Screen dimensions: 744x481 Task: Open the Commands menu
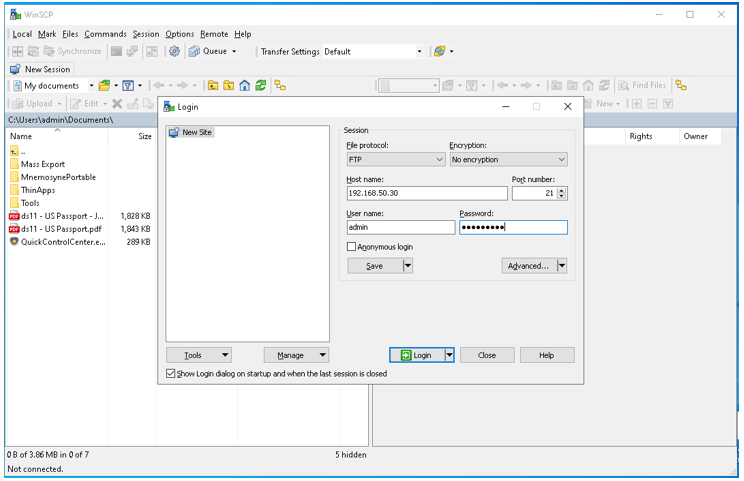click(105, 34)
